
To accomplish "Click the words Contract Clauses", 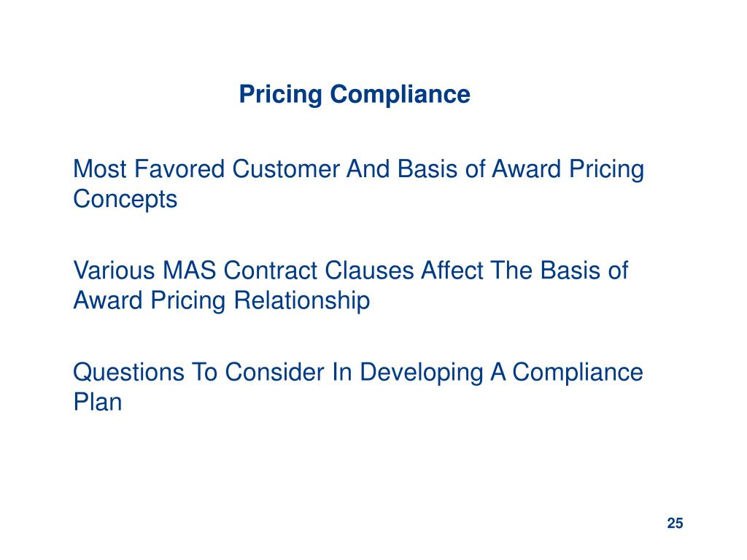I will pos(318,271).
